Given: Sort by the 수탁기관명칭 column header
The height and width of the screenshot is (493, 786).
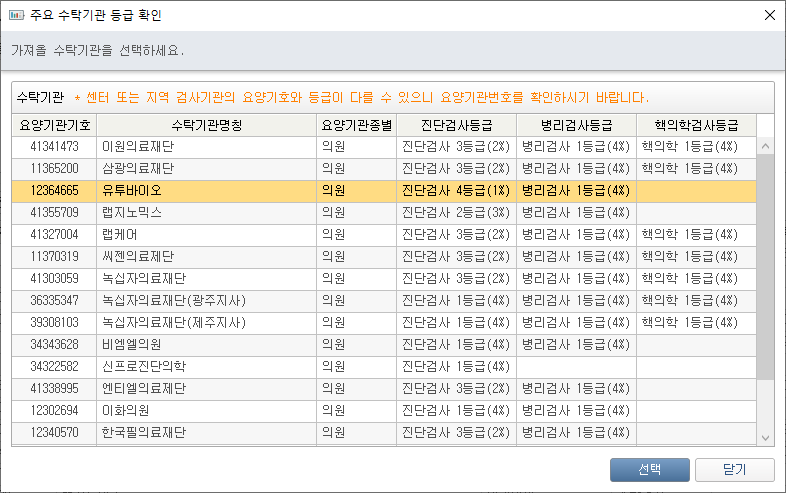Looking at the screenshot, I should [207, 125].
